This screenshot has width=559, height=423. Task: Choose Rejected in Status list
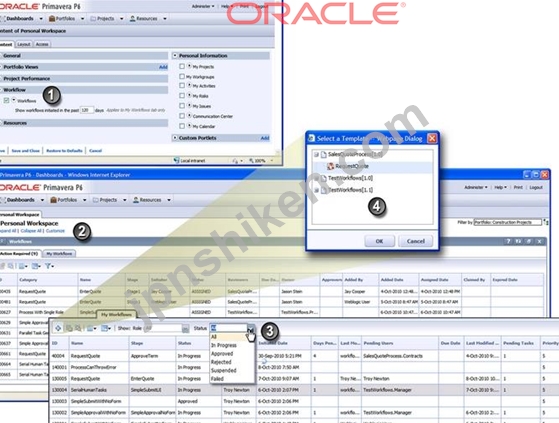click(221, 362)
